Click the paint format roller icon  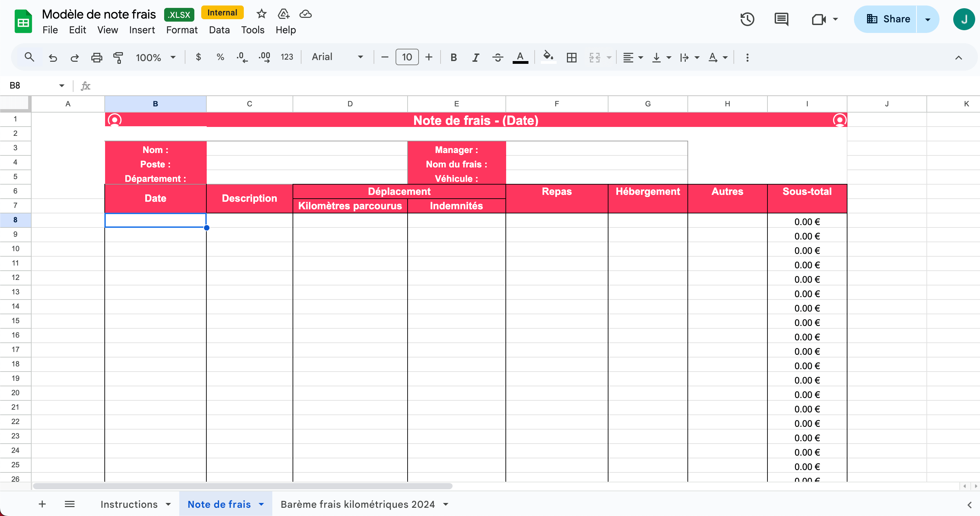click(x=118, y=57)
